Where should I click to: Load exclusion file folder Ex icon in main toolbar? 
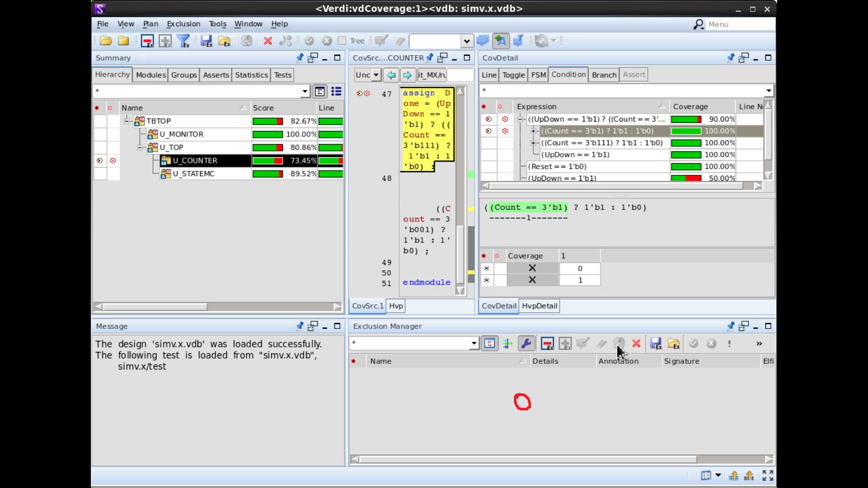click(x=225, y=41)
